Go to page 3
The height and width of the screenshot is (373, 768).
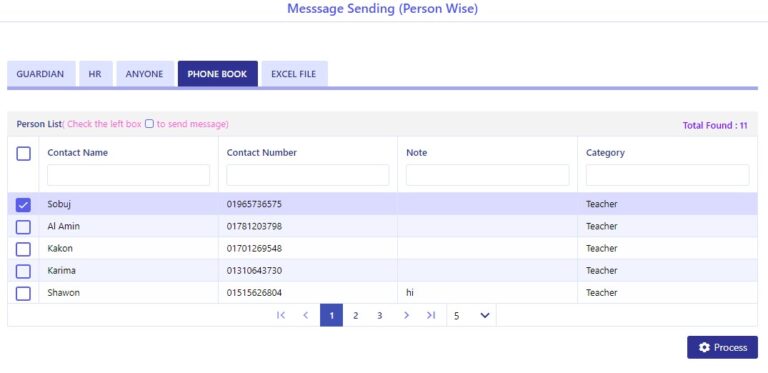coord(380,316)
